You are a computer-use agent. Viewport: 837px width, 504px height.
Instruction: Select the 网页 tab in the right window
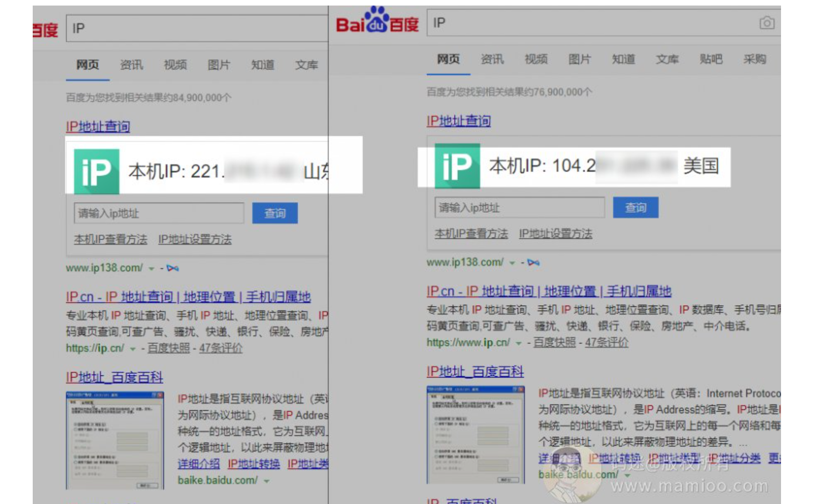click(448, 59)
